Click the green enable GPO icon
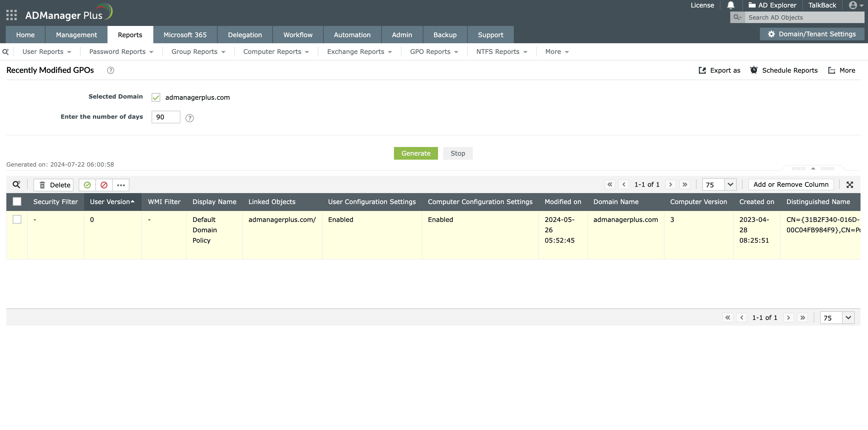Viewport: 868px width, 430px height. pos(87,185)
